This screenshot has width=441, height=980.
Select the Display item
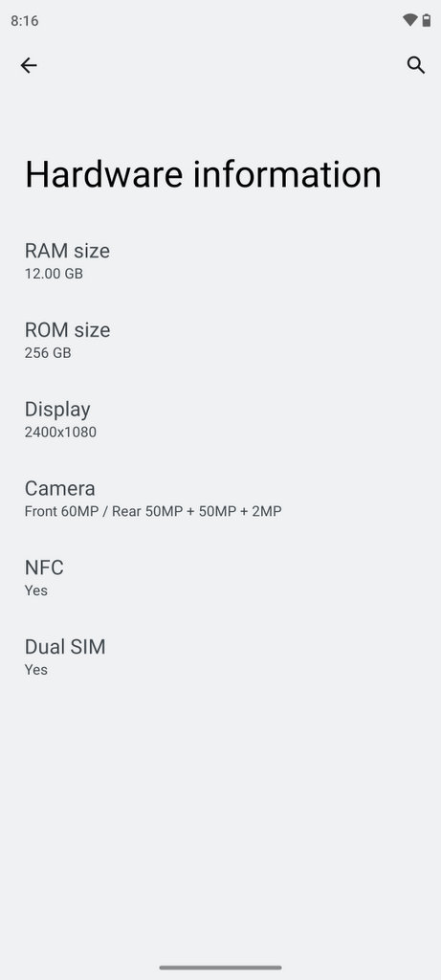coord(220,420)
